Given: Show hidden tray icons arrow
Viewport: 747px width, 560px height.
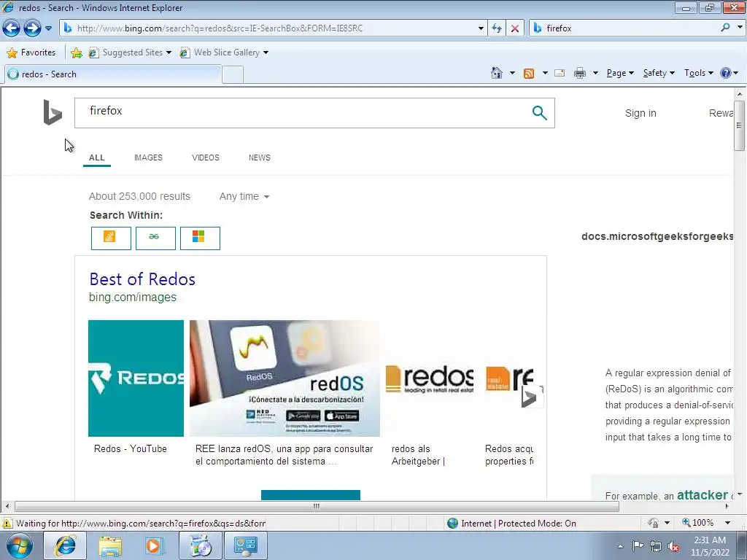Looking at the screenshot, I should [x=620, y=546].
